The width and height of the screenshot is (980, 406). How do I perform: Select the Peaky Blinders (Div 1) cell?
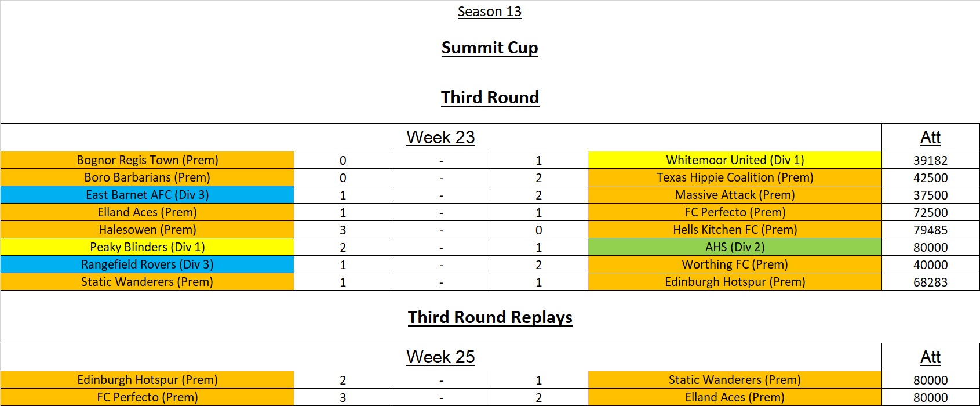click(x=147, y=247)
